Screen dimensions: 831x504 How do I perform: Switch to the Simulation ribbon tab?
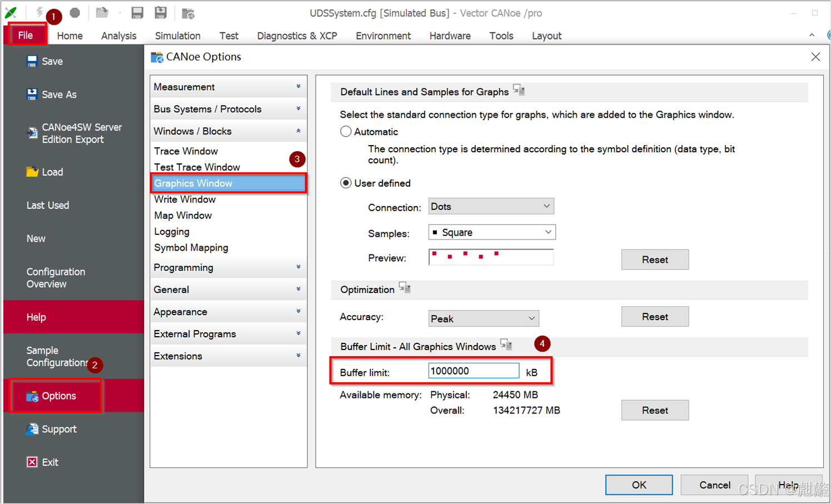point(178,36)
